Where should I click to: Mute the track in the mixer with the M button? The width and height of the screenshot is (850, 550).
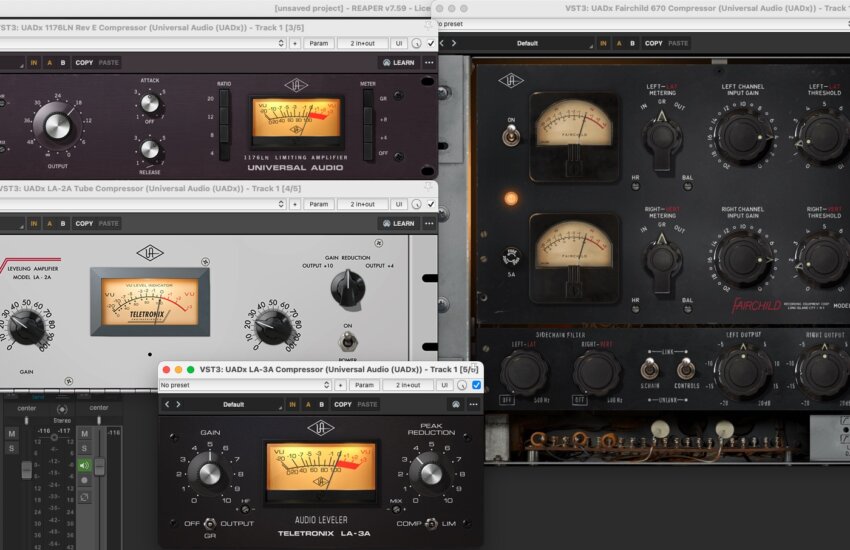[84, 433]
